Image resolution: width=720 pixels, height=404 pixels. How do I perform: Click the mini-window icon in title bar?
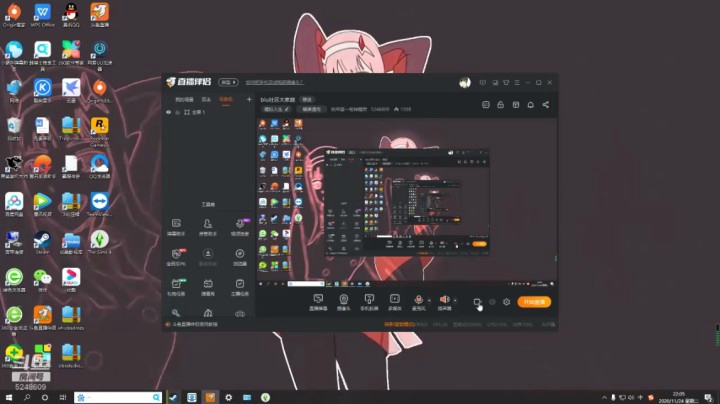(495, 83)
